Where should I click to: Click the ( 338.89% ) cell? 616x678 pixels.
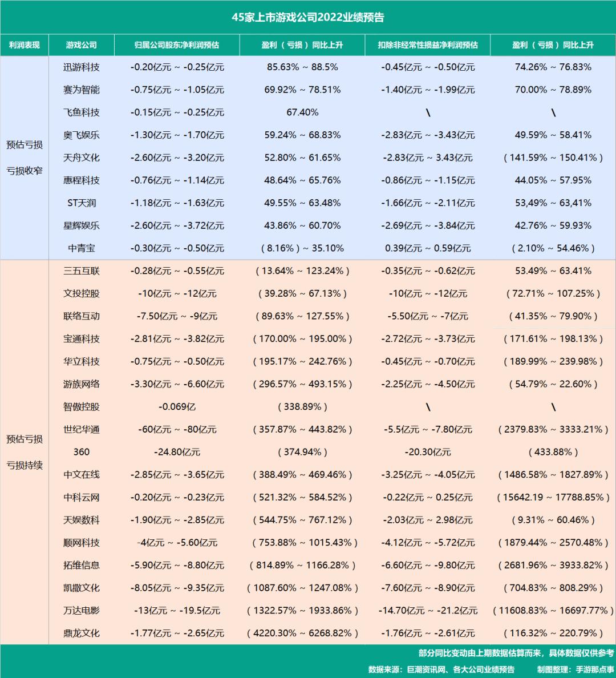pyautogui.click(x=302, y=407)
